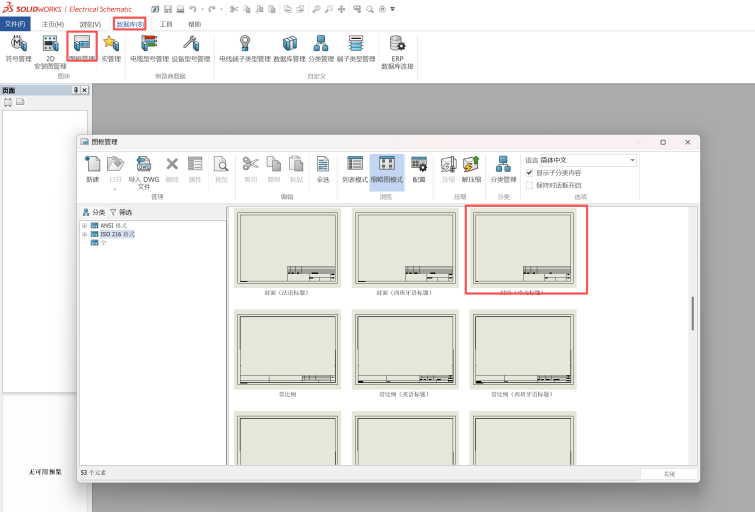Viewport: 755px width, 512px height.
Task: Click the 图框管理 title block manager icon
Action: click(81, 46)
